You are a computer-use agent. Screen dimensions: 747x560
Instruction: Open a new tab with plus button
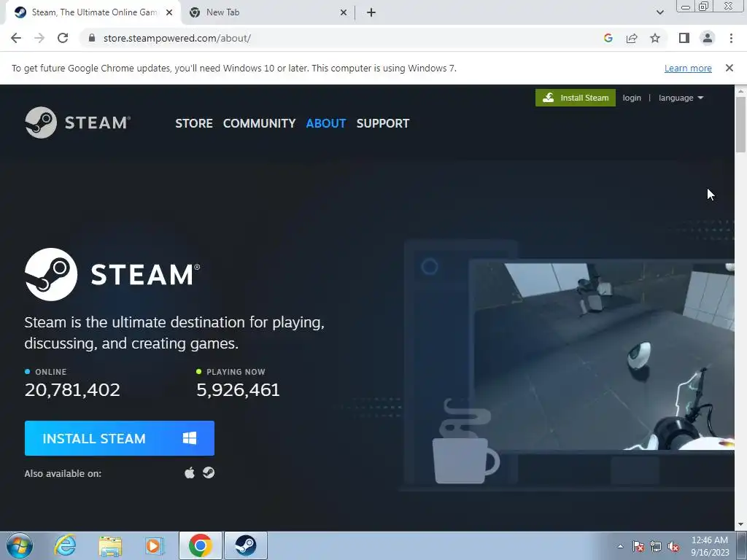pos(371,12)
